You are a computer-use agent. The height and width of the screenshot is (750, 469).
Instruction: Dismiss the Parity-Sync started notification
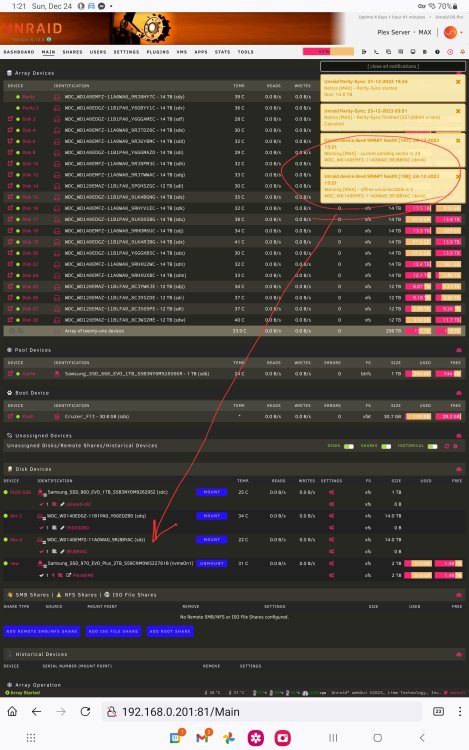tap(458, 82)
